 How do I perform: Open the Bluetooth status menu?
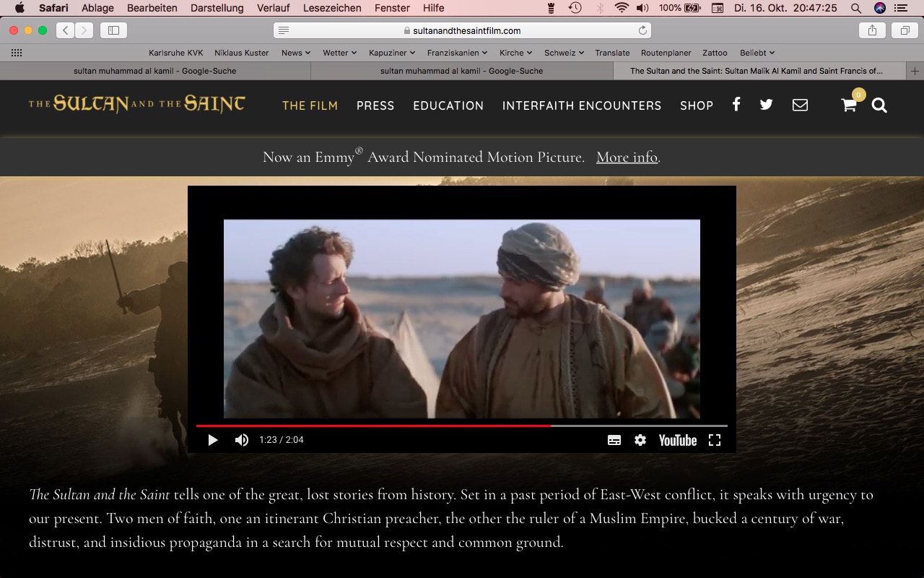[x=600, y=8]
